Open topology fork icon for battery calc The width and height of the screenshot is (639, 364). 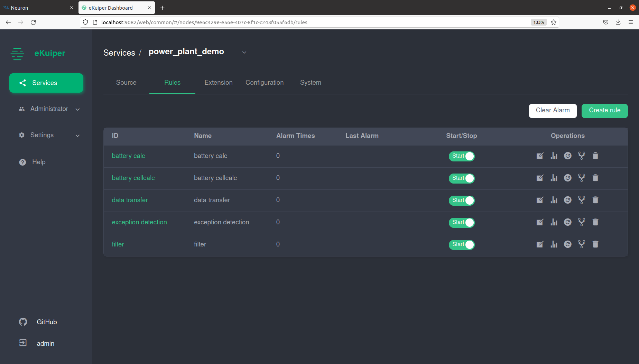point(582,156)
